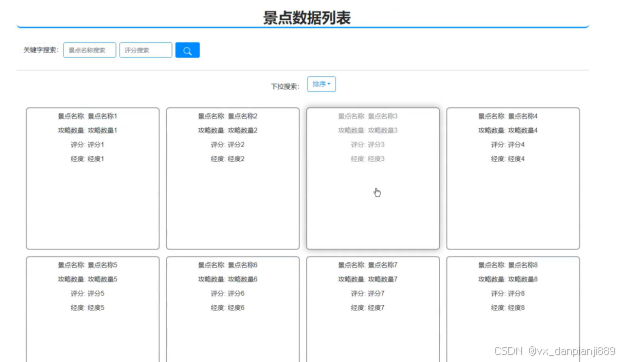Click the blue magnifier search button
The height and width of the screenshot is (362, 624).
pyautogui.click(x=187, y=50)
